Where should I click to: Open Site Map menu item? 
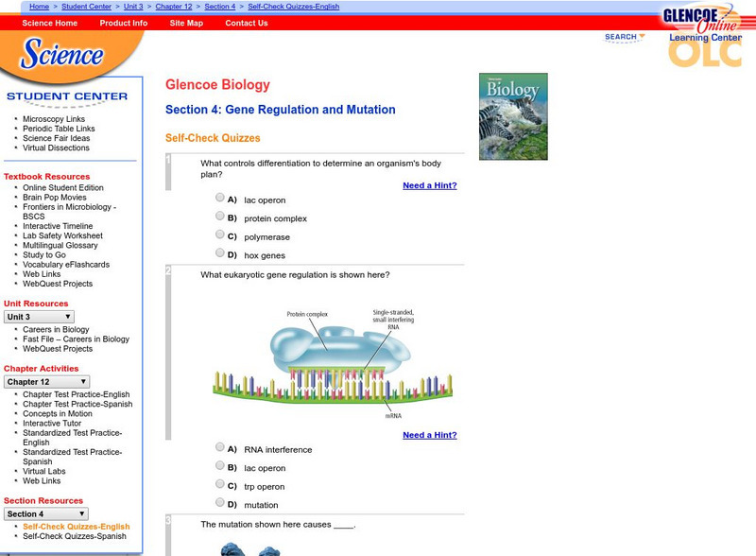point(186,23)
